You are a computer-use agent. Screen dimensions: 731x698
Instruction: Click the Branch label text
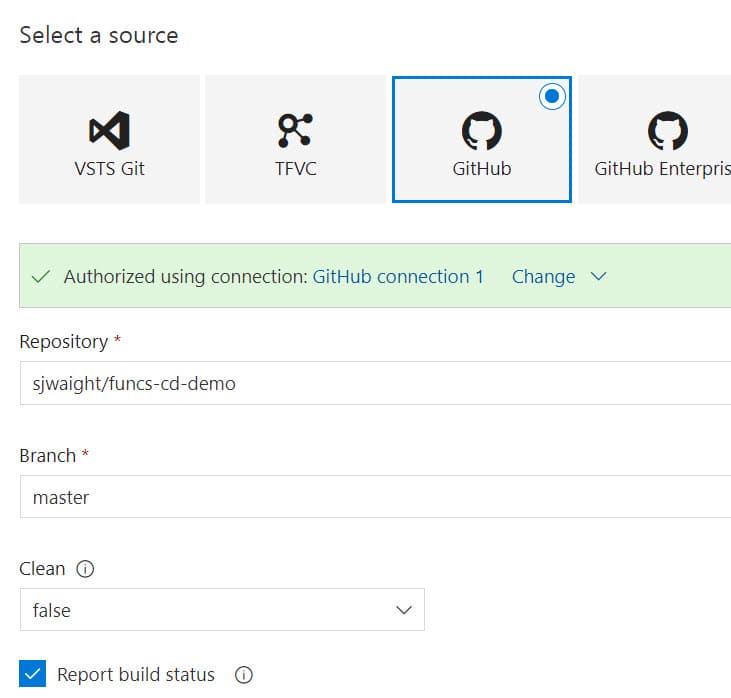point(48,456)
